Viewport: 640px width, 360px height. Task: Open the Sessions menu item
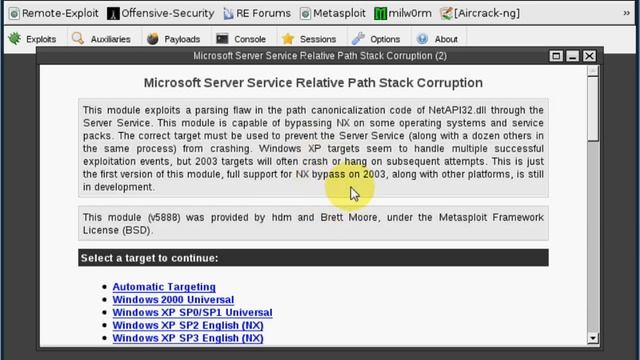tap(309, 39)
